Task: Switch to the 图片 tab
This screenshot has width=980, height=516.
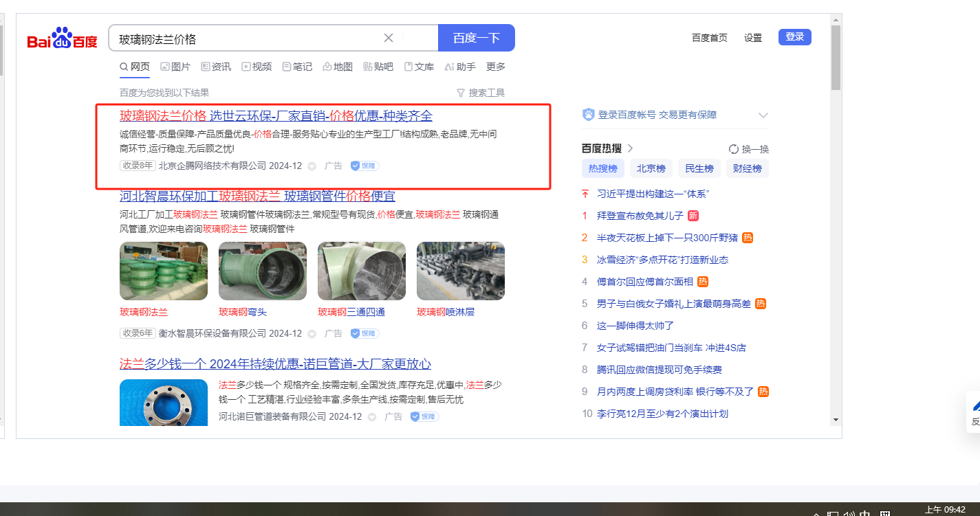Action: coord(175,67)
